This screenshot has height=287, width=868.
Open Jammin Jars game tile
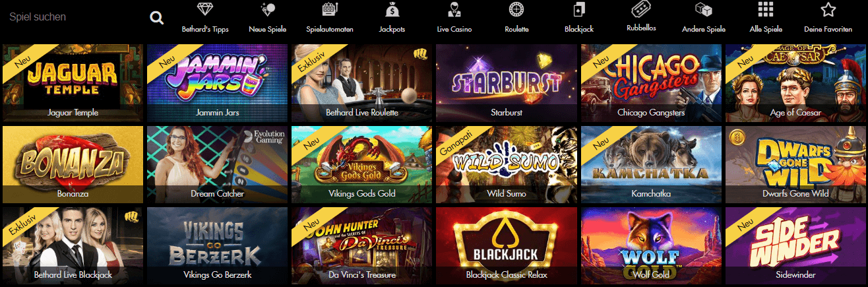217,82
